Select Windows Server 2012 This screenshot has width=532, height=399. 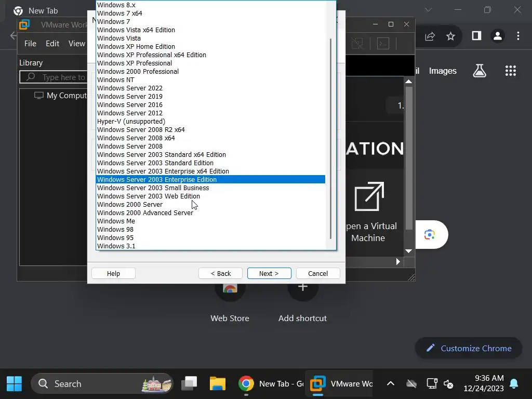pos(211,113)
